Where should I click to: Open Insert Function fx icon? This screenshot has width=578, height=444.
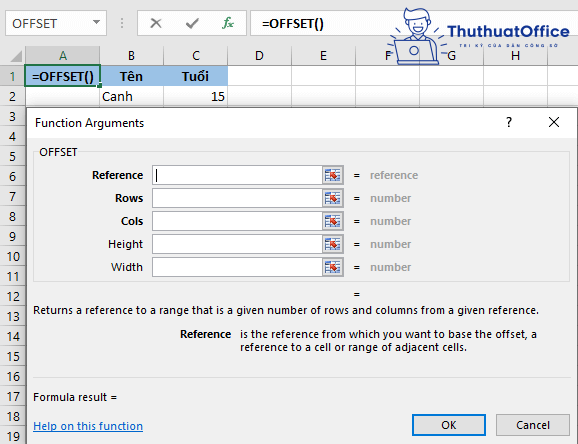228,23
